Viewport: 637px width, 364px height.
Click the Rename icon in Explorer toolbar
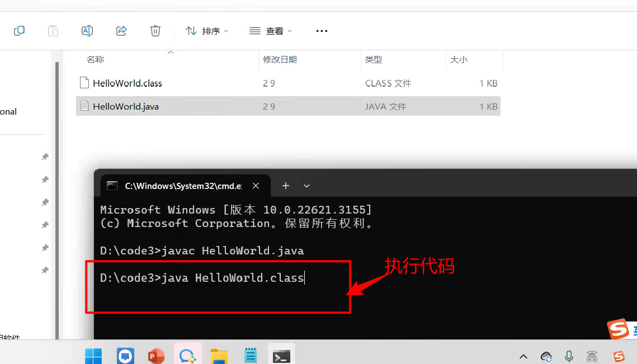[87, 31]
